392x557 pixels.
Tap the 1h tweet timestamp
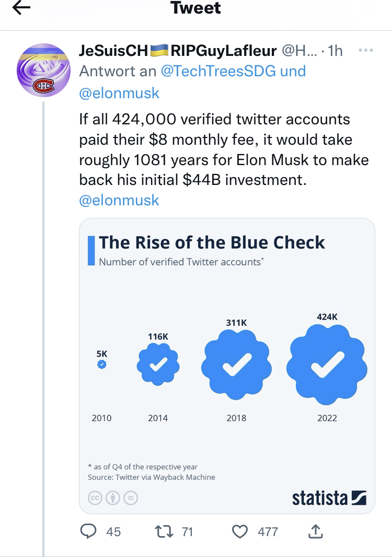click(335, 51)
